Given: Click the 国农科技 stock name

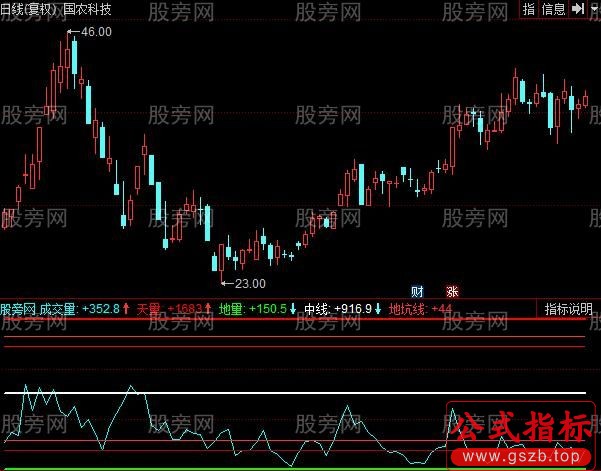Looking at the screenshot, I should [87, 9].
